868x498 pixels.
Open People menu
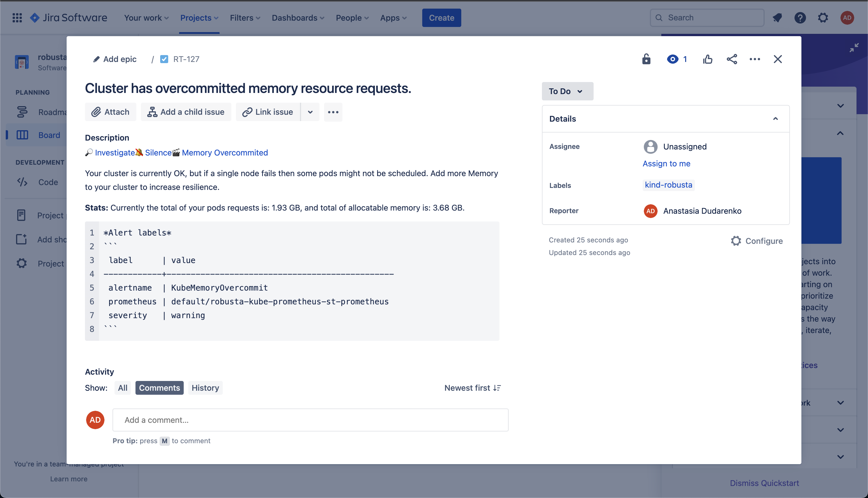point(352,18)
